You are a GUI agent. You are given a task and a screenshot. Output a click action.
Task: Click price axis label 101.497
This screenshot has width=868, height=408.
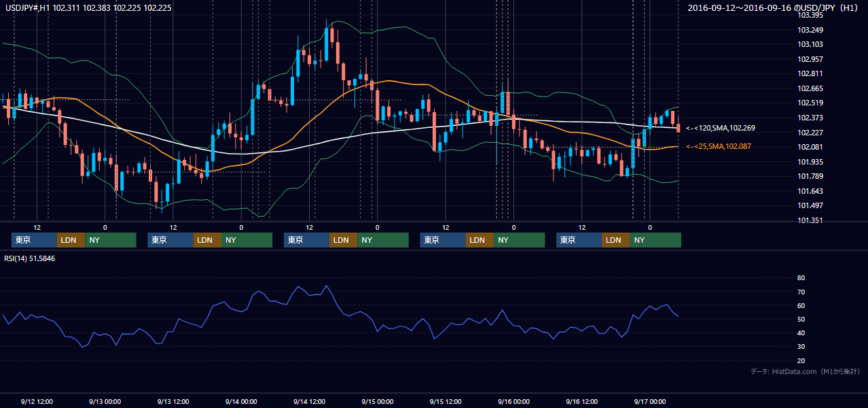810,206
